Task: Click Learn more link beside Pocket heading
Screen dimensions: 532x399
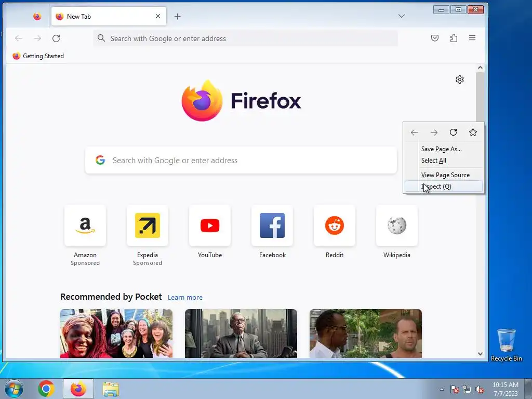Action: point(185,298)
